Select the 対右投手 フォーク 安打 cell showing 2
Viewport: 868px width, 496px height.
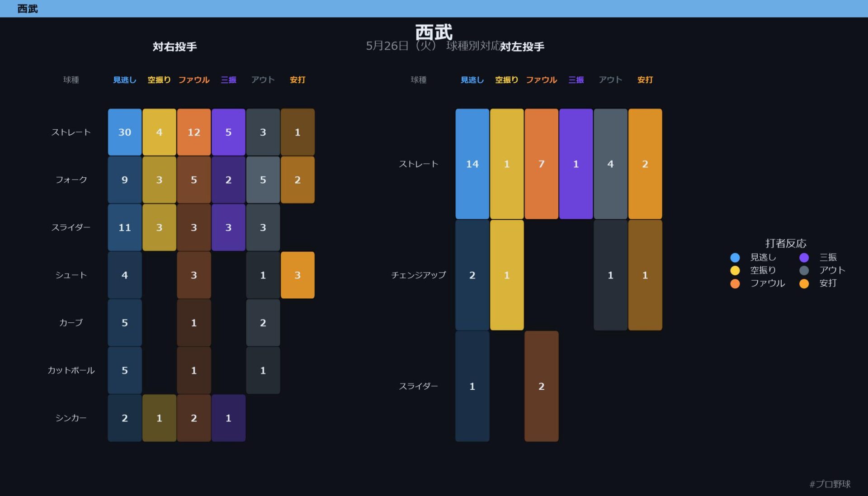(x=297, y=180)
